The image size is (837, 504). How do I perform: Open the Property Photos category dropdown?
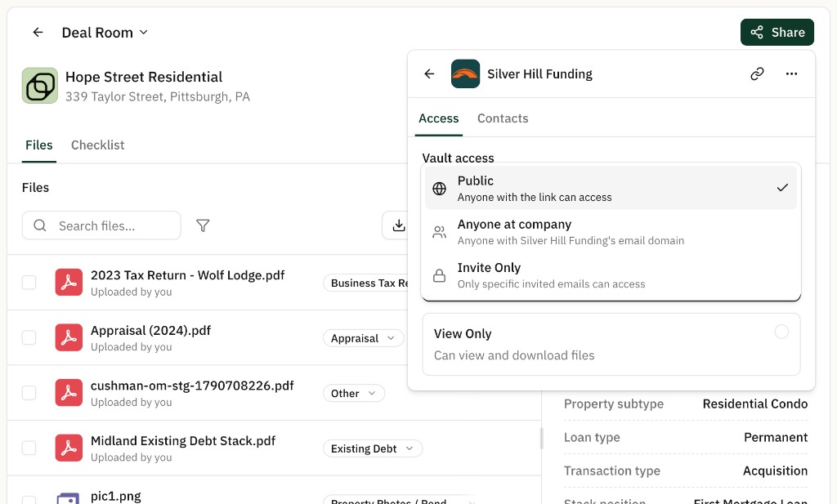pos(401,500)
